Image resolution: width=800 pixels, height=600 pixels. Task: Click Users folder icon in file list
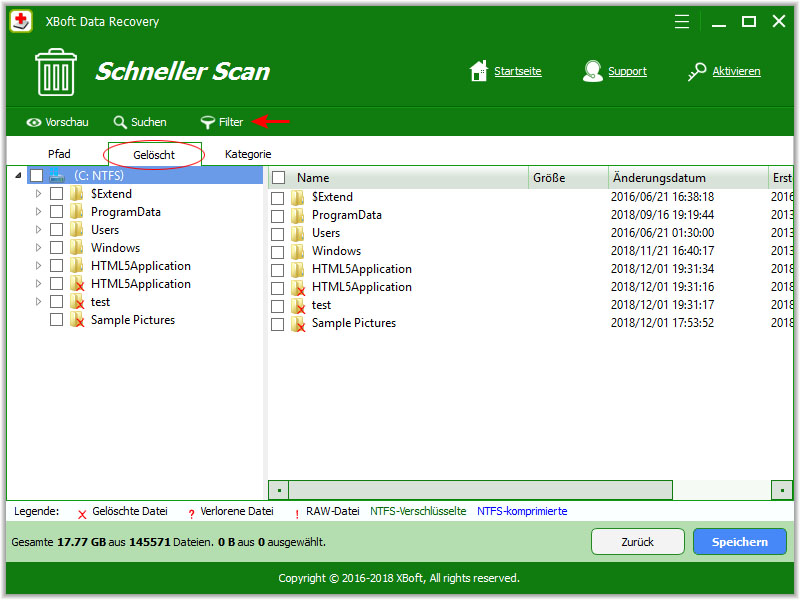[x=298, y=233]
